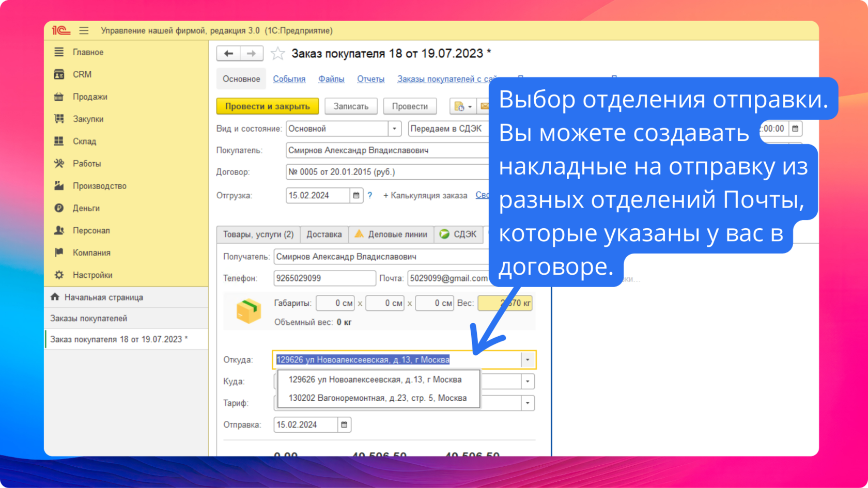Click the Откуда address field
The image size is (868, 488).
(397, 359)
